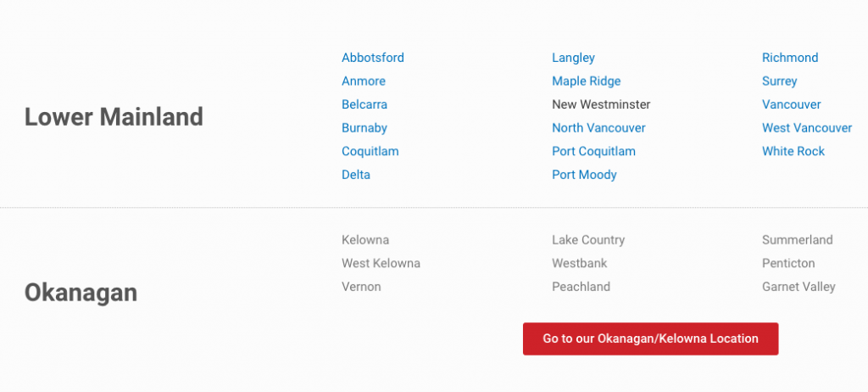The height and width of the screenshot is (392, 868).
Task: Open the Burnaby service area link
Action: pos(364,128)
